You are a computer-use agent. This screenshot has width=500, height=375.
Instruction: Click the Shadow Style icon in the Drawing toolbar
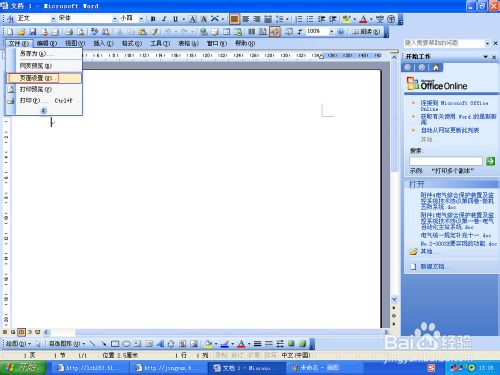point(291,343)
